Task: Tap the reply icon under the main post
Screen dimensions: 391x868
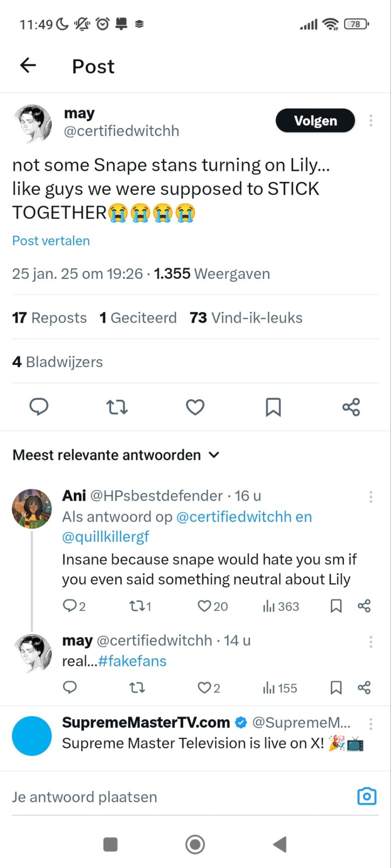Action: 39,407
